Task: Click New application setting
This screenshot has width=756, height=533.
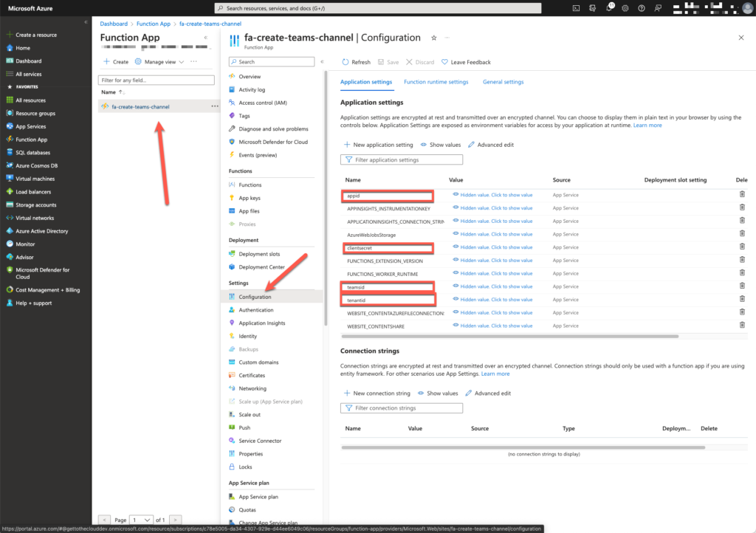Action: click(379, 145)
